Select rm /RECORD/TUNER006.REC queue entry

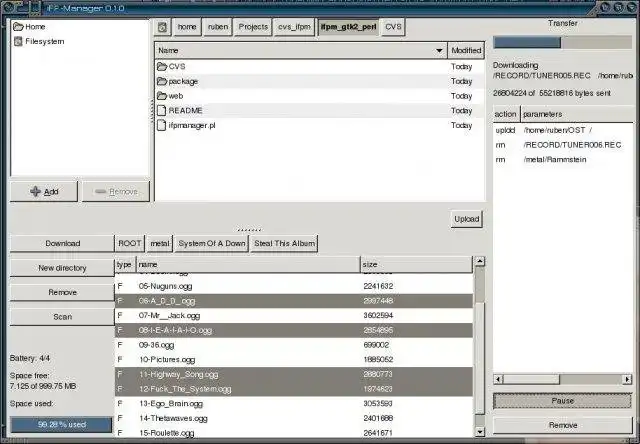tap(562, 145)
